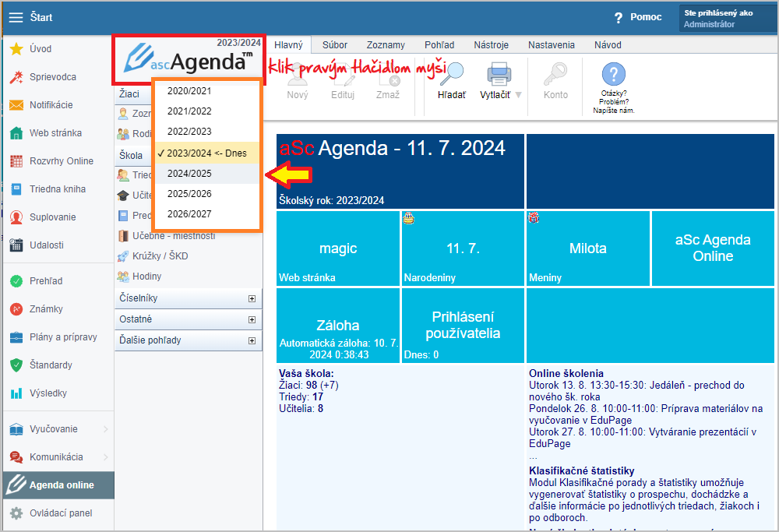Expand the Vyučovanie submenu chevron

[105, 429]
